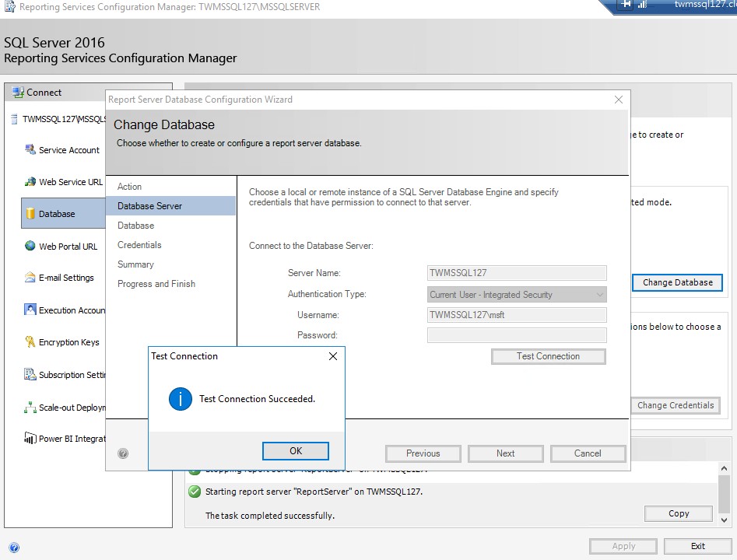
Task: Open Service Account icon
Action: pos(30,150)
